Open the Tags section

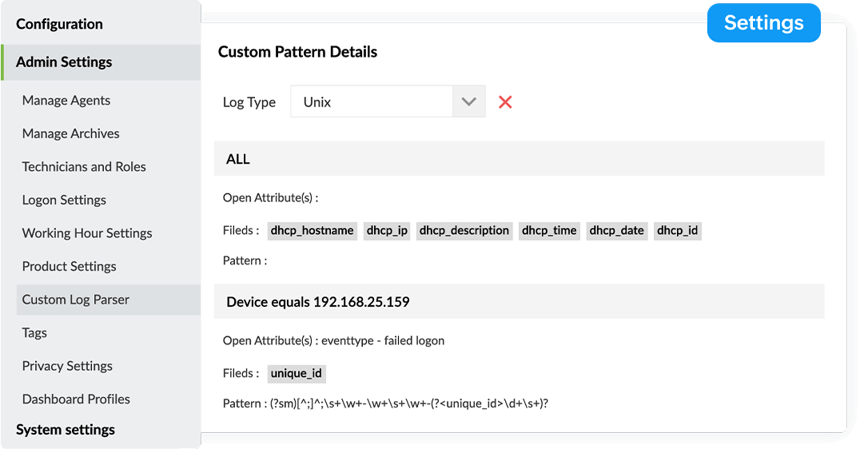coord(34,332)
